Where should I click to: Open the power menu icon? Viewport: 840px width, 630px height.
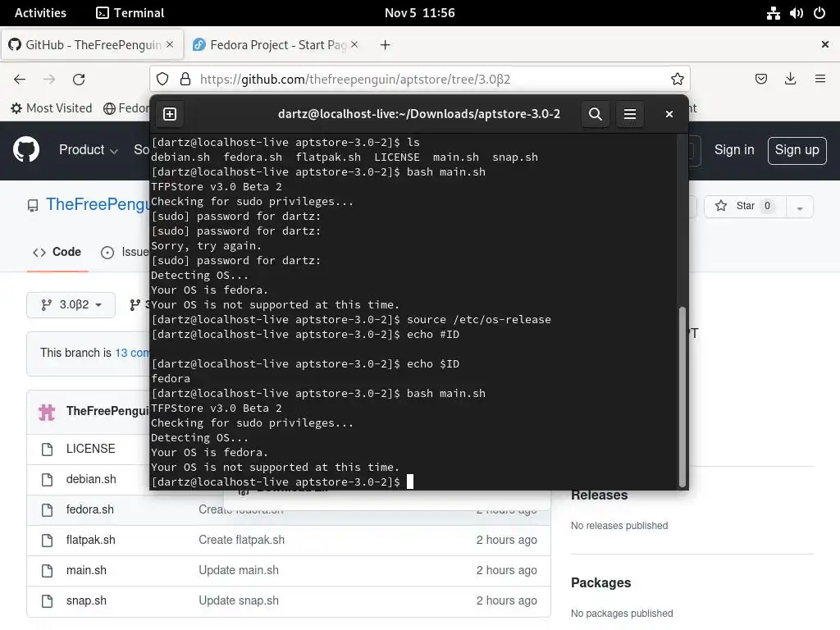click(819, 13)
